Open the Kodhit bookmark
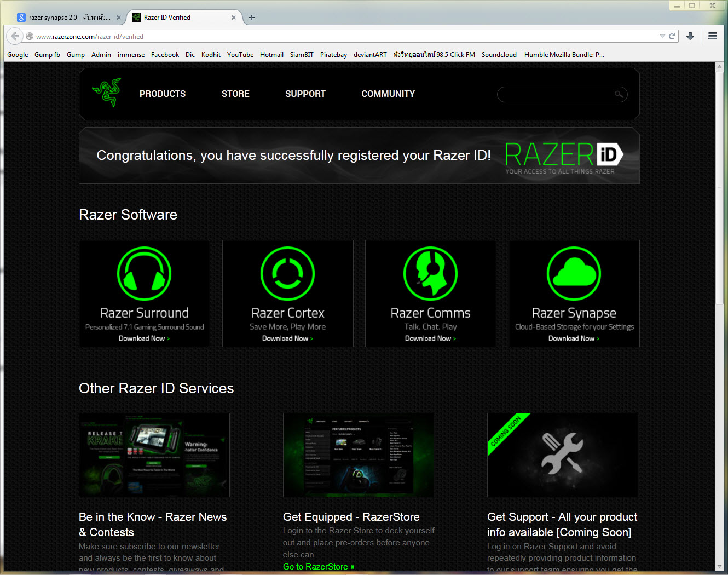Screen dimensions: 728x575 211,55
